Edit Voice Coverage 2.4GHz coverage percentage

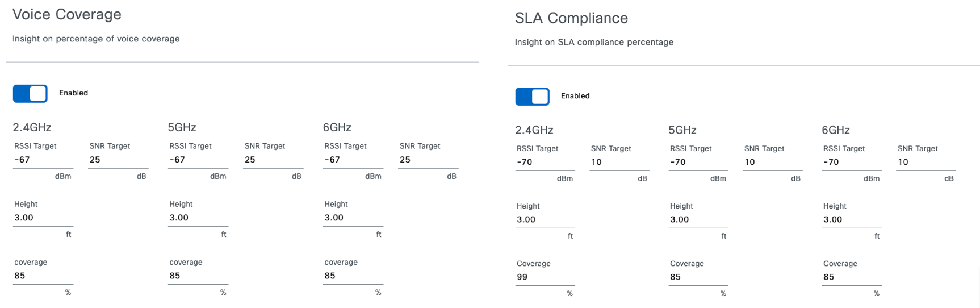coord(43,276)
